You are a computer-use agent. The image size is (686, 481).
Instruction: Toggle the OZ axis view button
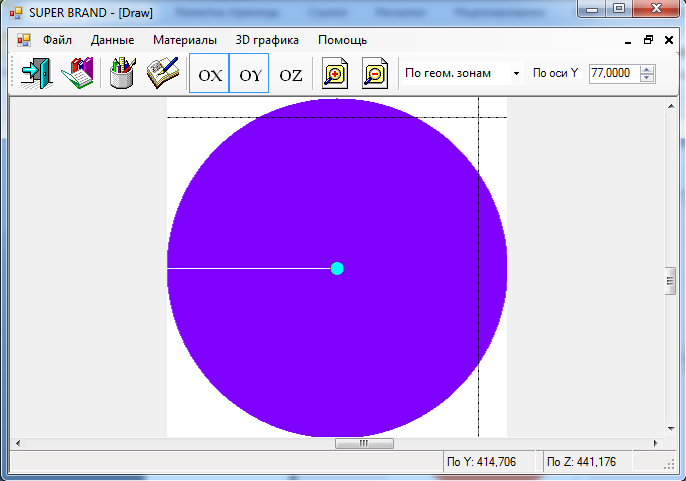290,75
